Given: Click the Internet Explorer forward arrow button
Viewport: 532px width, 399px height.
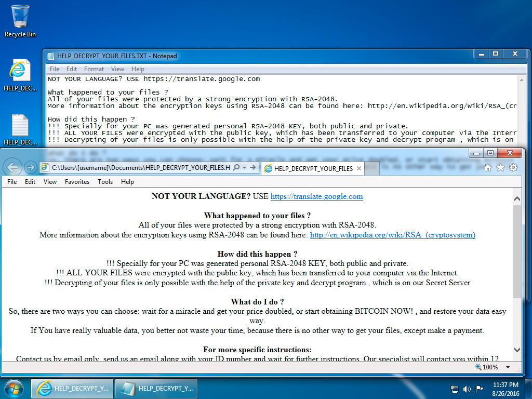Looking at the screenshot, I should pos(30,167).
